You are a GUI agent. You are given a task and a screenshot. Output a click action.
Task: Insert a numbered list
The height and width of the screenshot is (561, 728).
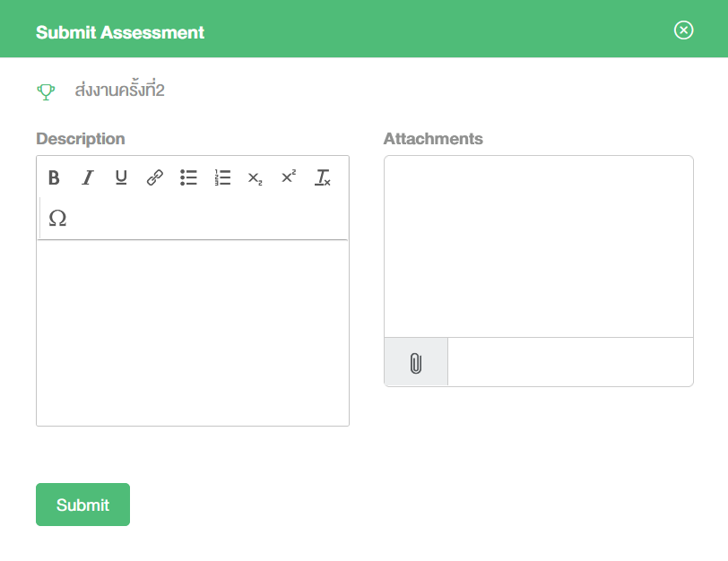point(222,177)
